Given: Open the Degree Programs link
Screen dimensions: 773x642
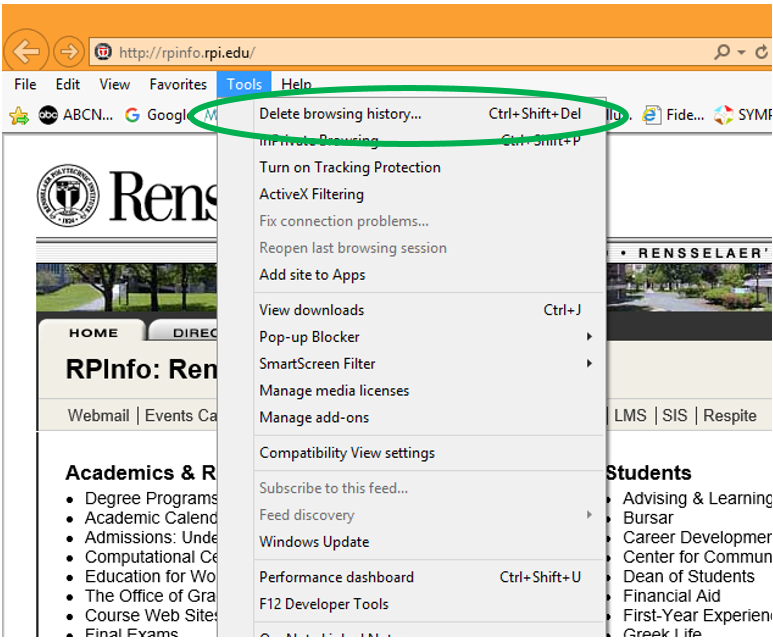Looking at the screenshot, I should click(x=151, y=499).
